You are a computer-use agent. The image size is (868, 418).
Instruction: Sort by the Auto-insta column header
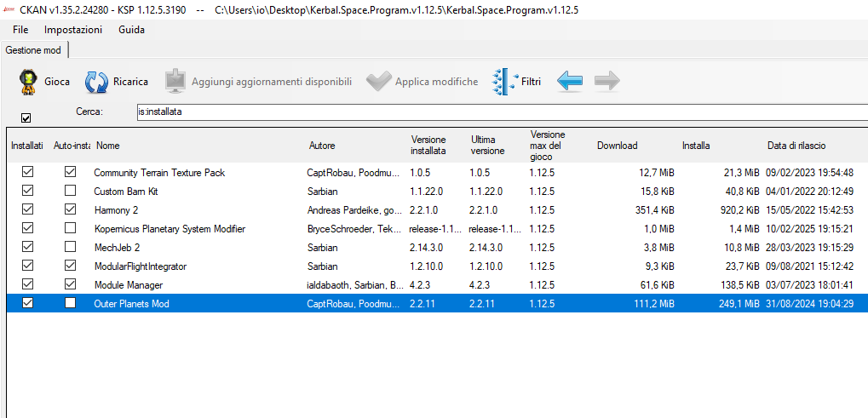(71, 146)
